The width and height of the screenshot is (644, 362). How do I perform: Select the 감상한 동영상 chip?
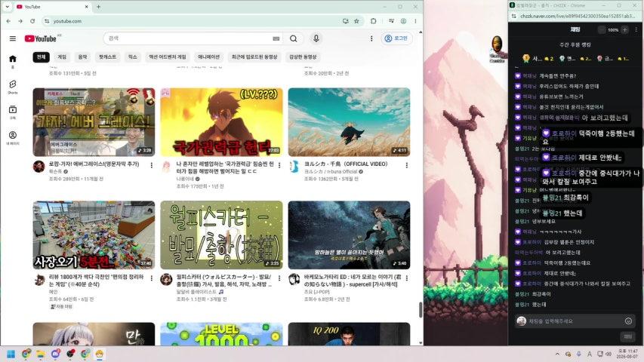(303, 57)
